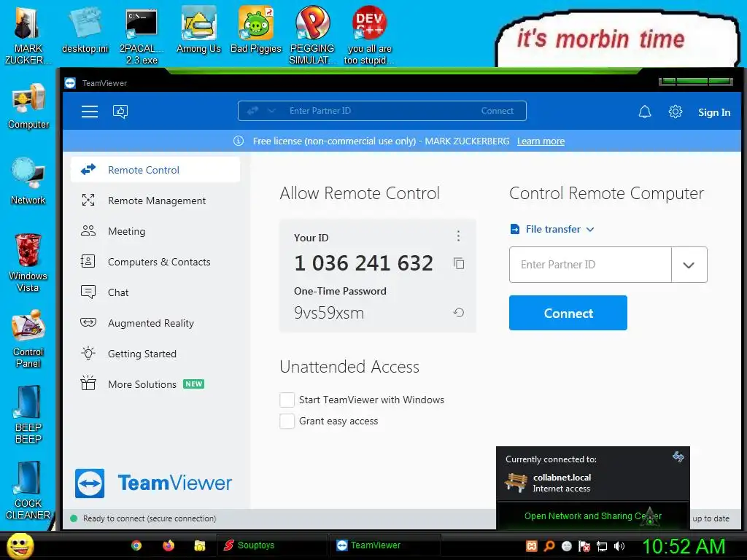Enable the Grant easy access checkbox
The height and width of the screenshot is (560, 747).
pyautogui.click(x=287, y=421)
